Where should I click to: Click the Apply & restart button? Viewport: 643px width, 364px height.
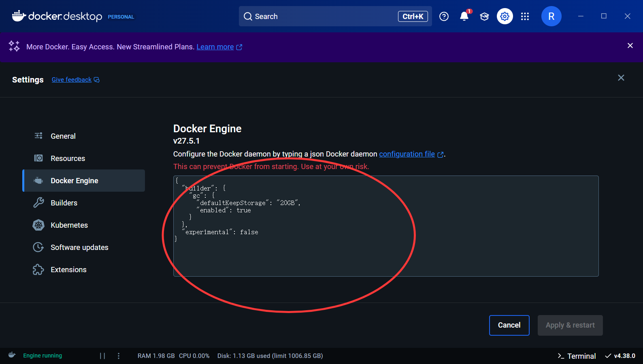[x=570, y=325]
